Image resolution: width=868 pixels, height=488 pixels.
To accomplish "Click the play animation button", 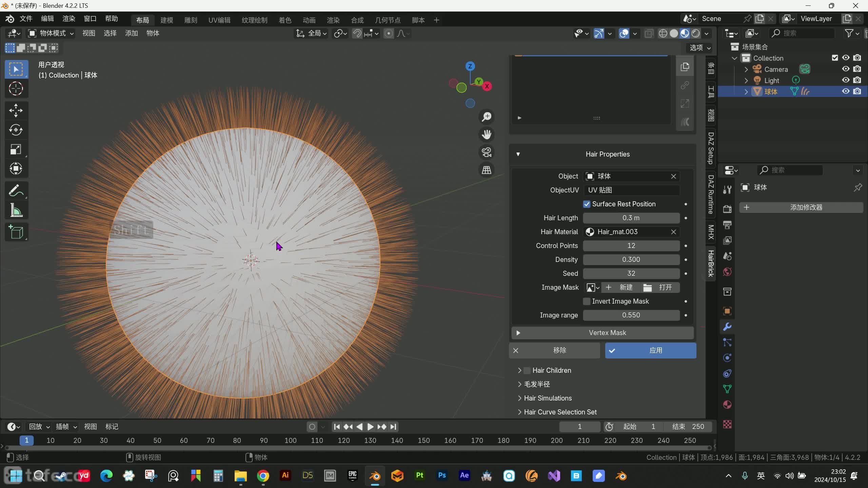I will coord(370,427).
